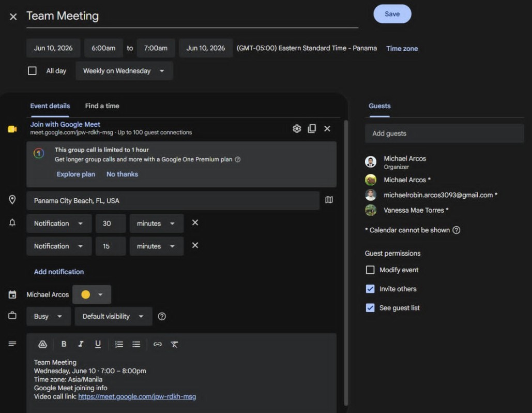Open the first Notification type dropdown
This screenshot has height=413, width=532.
coord(59,224)
